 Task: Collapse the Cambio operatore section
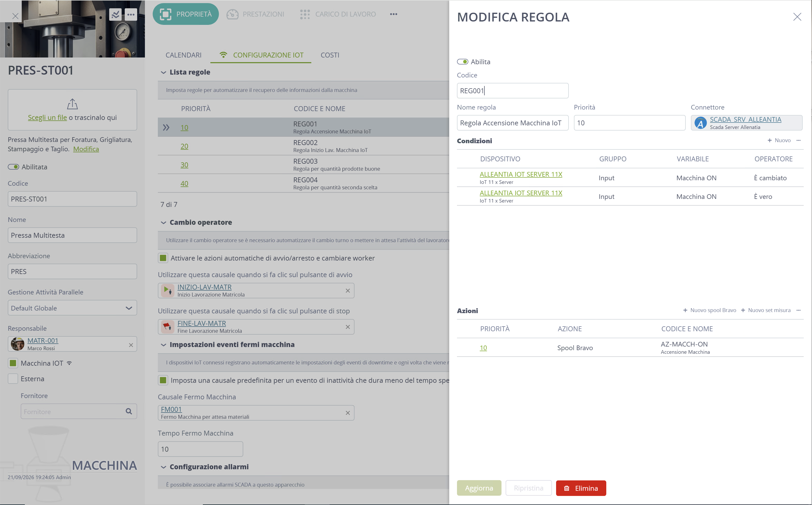pyautogui.click(x=163, y=223)
